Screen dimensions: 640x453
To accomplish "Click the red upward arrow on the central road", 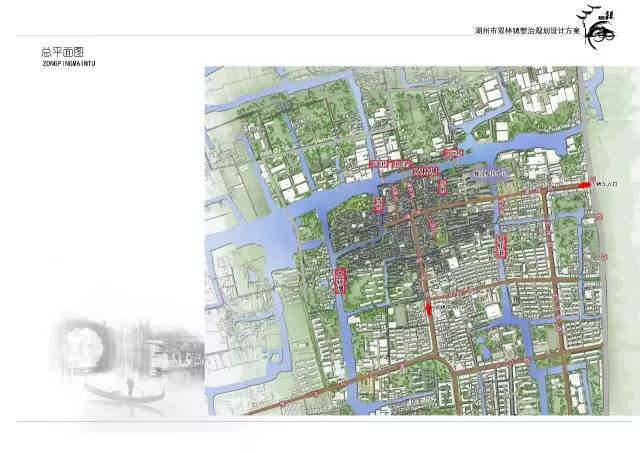I will tap(429, 309).
